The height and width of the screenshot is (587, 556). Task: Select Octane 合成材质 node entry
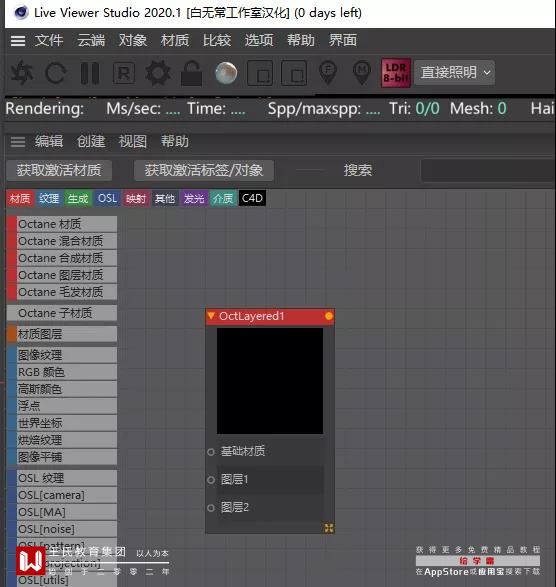[x=62, y=258]
